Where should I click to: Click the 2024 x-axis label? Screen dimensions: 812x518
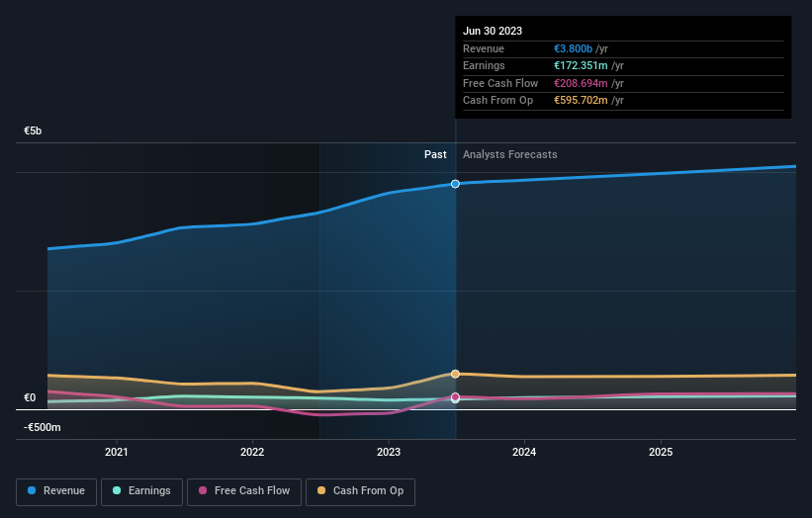pos(524,453)
